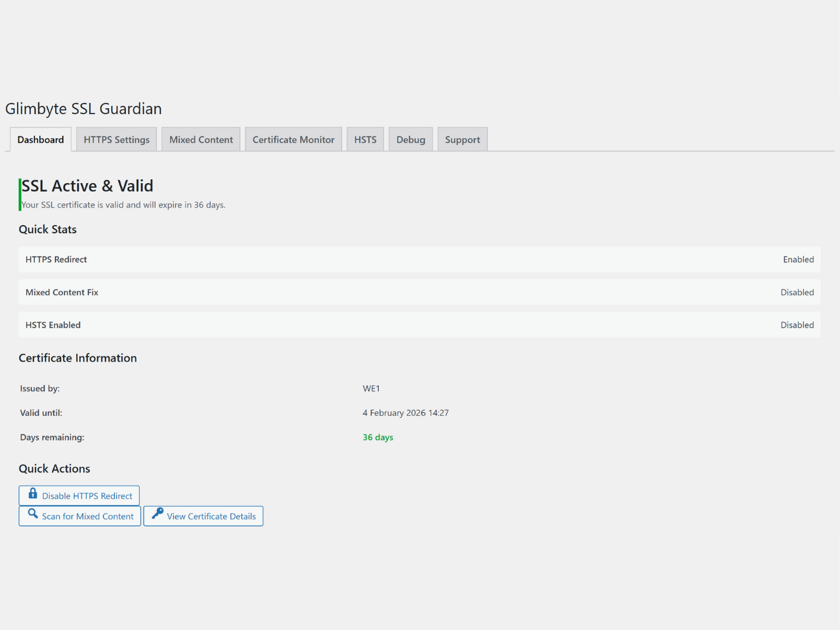Click the WE1 certificate issuer value
This screenshot has width=840, height=630.
[x=371, y=389]
